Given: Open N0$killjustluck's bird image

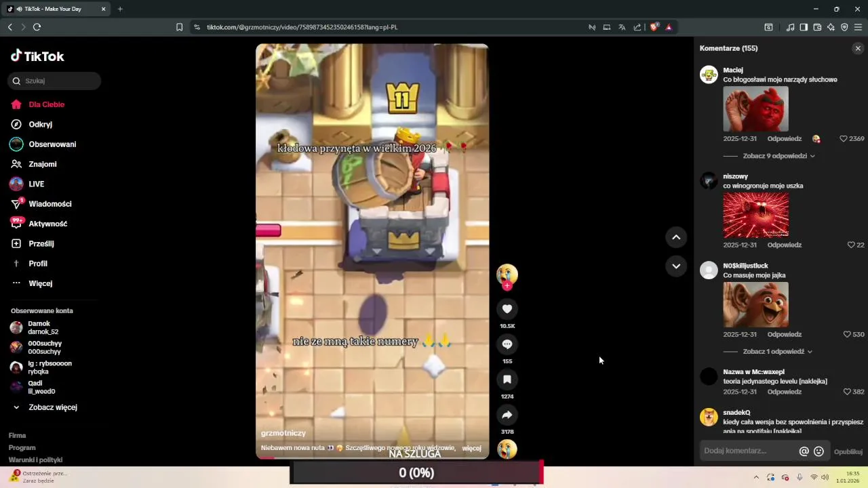Looking at the screenshot, I should [x=756, y=304].
